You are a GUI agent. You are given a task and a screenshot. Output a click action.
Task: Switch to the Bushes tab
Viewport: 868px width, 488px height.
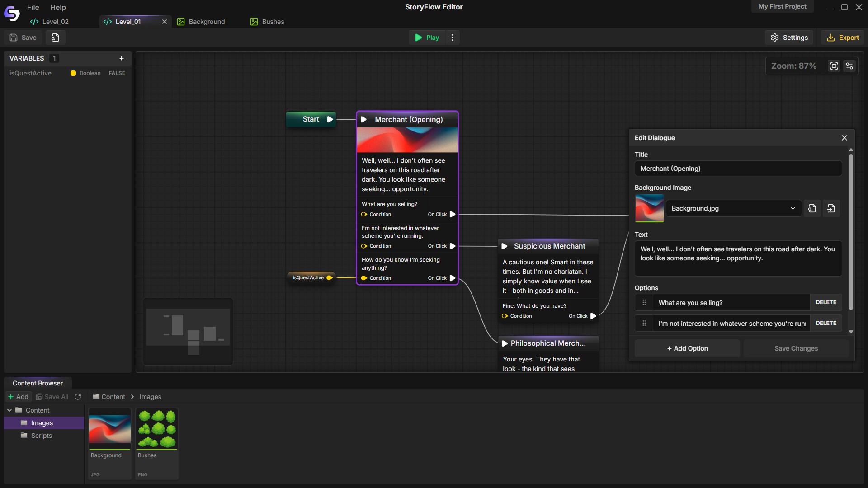point(268,22)
